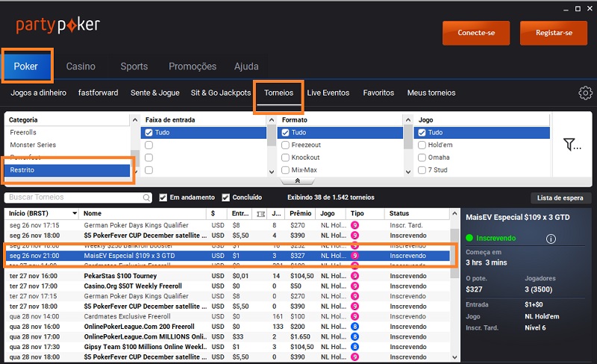Select the Restrito category
This screenshot has height=364, width=597.
(x=68, y=170)
